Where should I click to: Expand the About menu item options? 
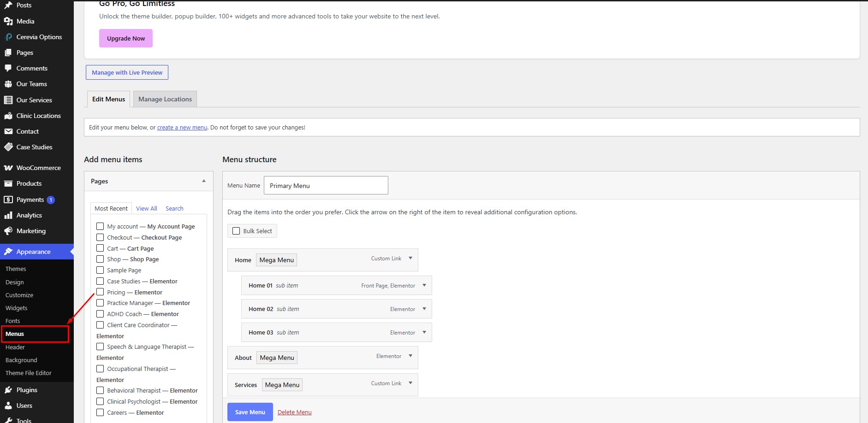click(x=410, y=356)
